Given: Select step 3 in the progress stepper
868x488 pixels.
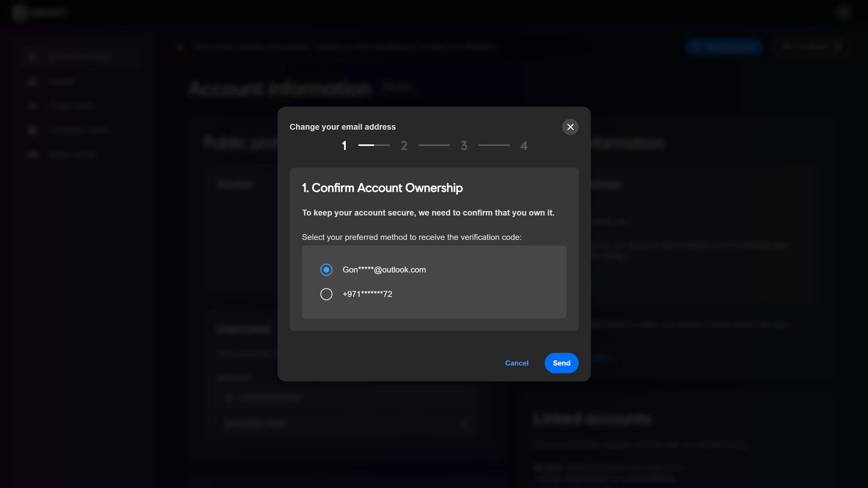Looking at the screenshot, I should (464, 146).
